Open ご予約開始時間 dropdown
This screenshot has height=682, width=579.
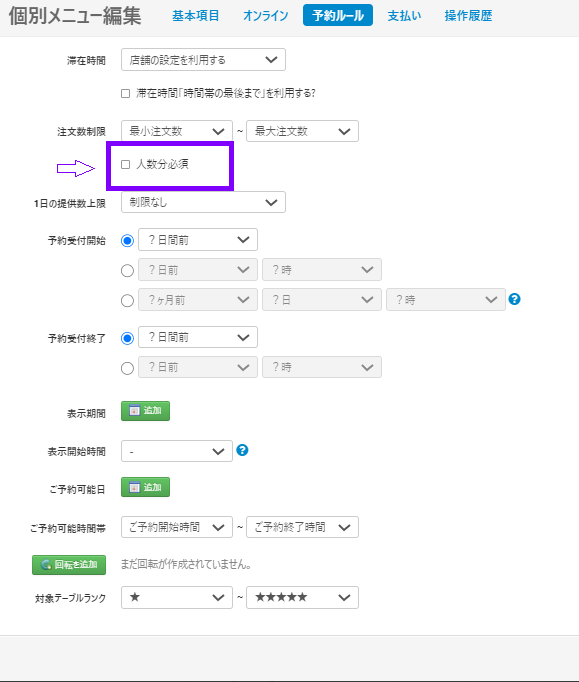pos(177,527)
